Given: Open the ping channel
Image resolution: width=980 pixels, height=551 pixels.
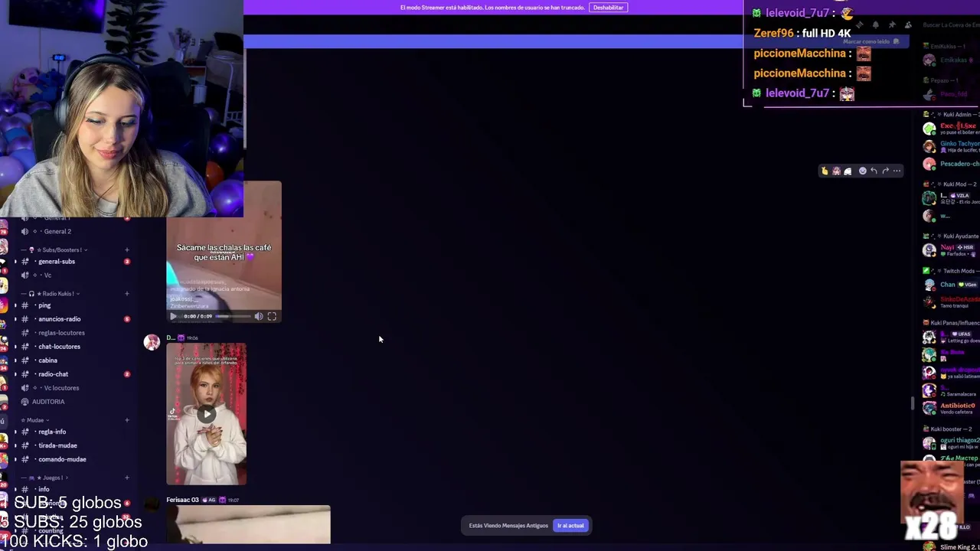Looking at the screenshot, I should [44, 305].
